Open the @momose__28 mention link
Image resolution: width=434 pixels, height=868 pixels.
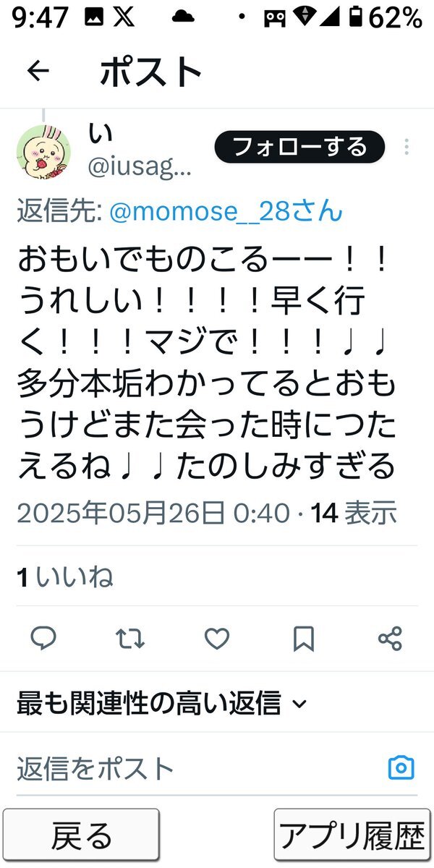click(x=226, y=212)
